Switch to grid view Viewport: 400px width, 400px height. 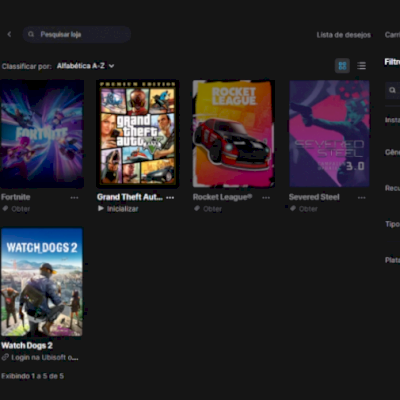[342, 66]
